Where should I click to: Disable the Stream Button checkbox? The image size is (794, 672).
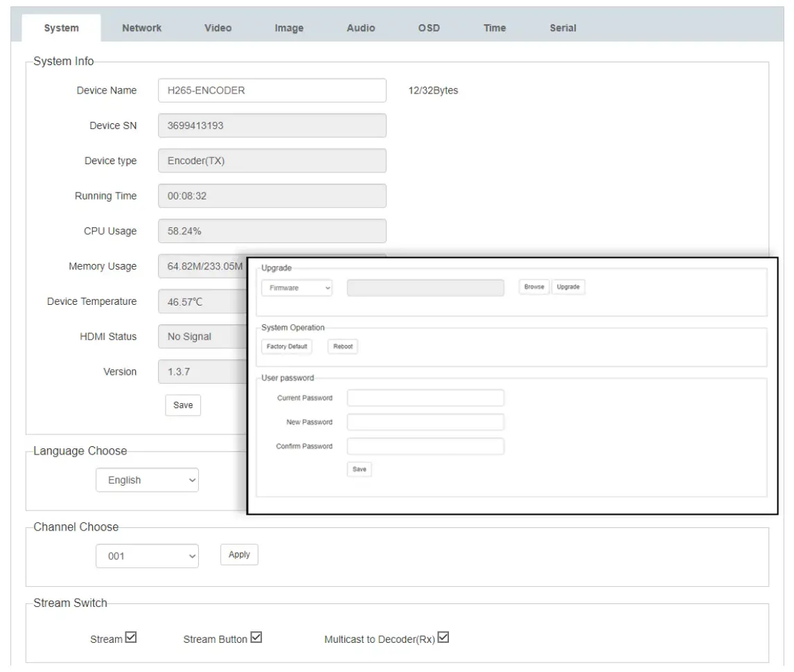coord(256,638)
